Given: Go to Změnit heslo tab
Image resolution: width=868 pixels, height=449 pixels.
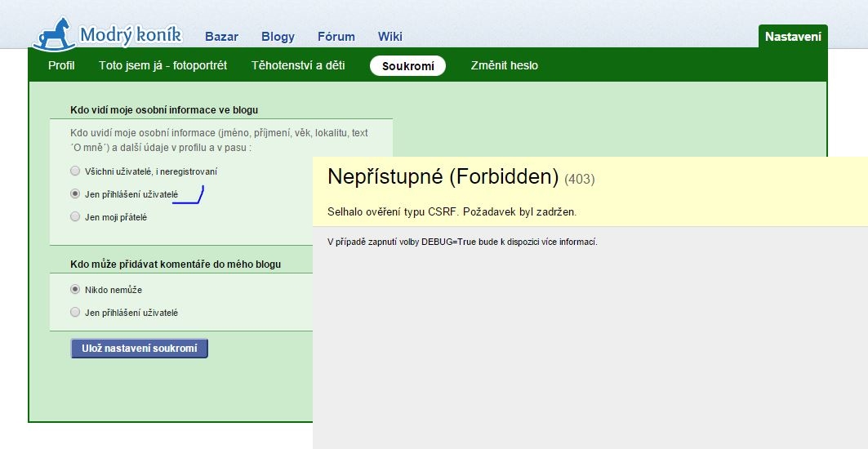Looking at the screenshot, I should [x=504, y=65].
